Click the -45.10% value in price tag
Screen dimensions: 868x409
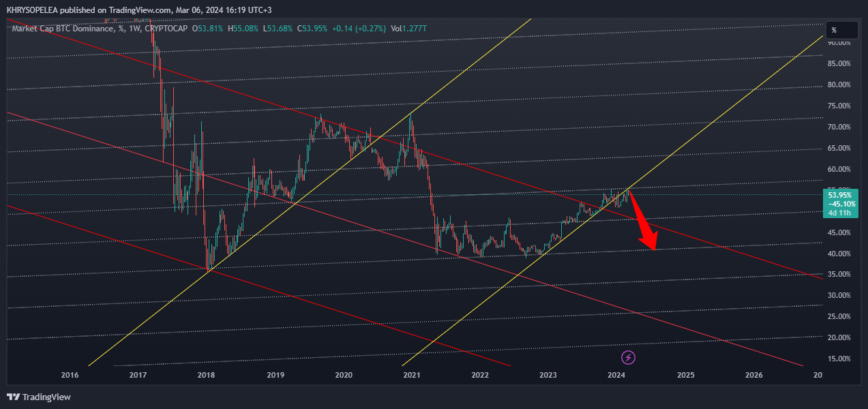pos(841,203)
